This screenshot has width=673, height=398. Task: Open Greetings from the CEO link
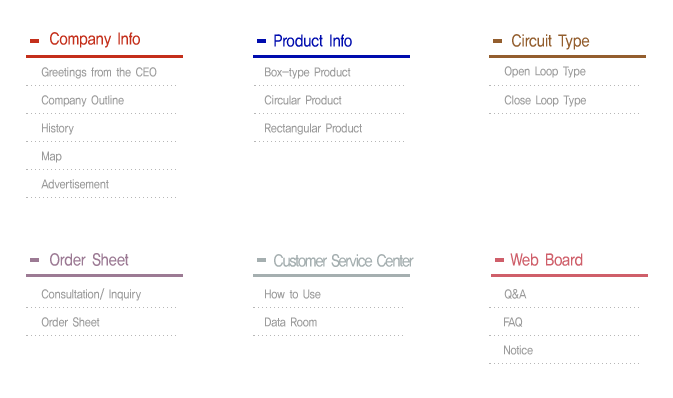[x=99, y=72]
